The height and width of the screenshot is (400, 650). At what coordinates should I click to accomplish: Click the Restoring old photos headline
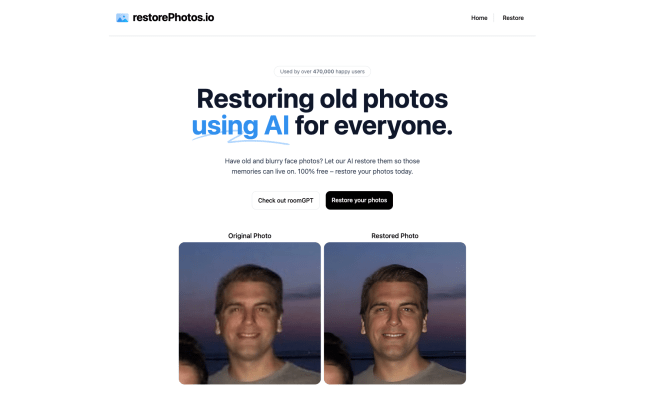322,99
